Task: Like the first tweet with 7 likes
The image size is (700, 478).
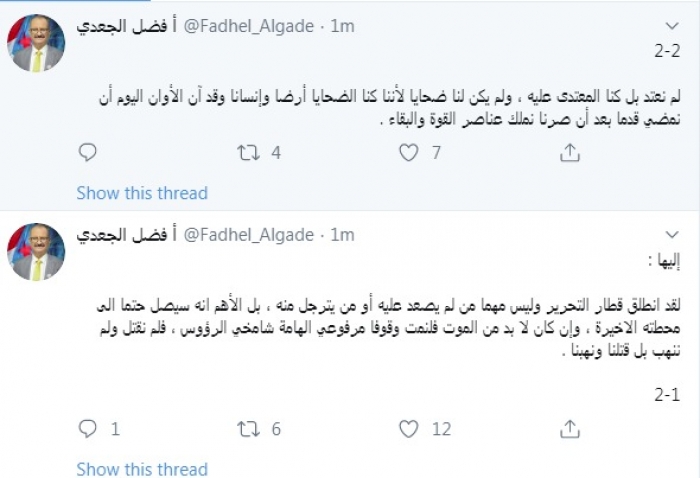Action: [408, 152]
